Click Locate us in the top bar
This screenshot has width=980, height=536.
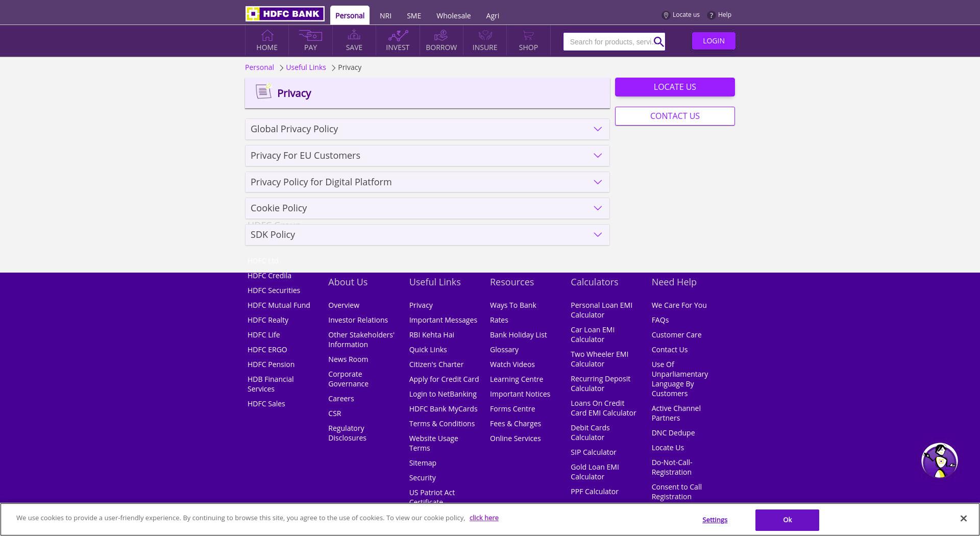click(681, 15)
